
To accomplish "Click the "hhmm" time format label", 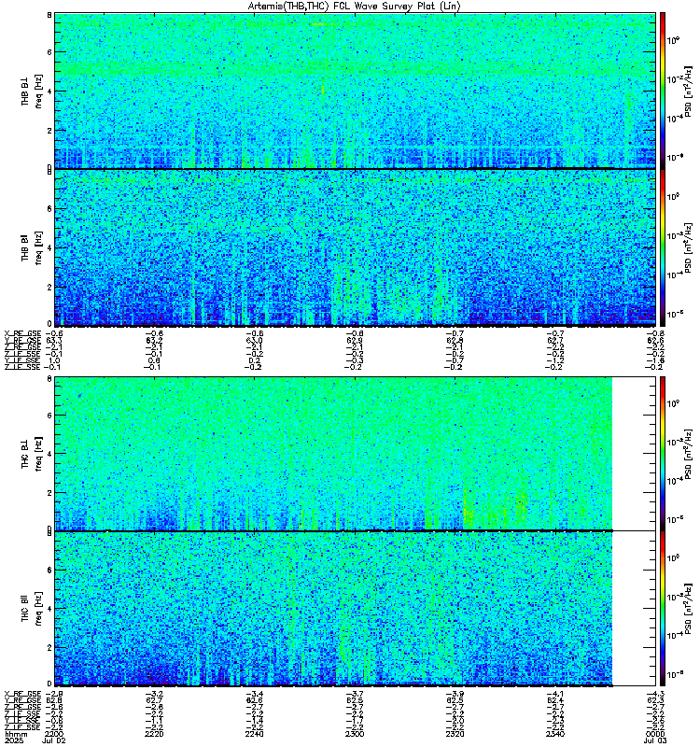I will (14, 734).
